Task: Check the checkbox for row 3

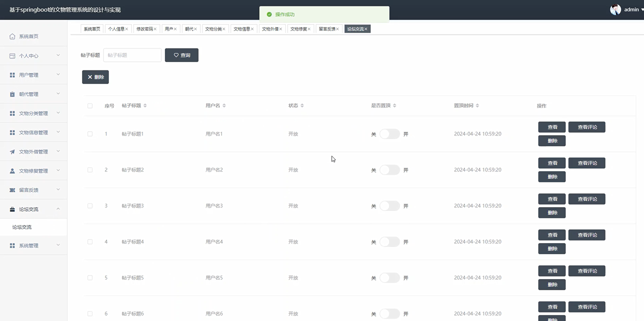Action: 90,206
